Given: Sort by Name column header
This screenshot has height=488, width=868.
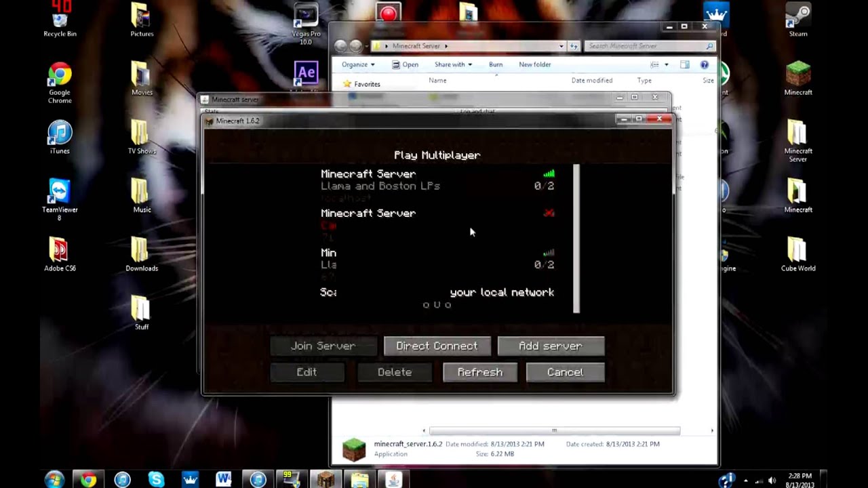Looking at the screenshot, I should coord(437,80).
